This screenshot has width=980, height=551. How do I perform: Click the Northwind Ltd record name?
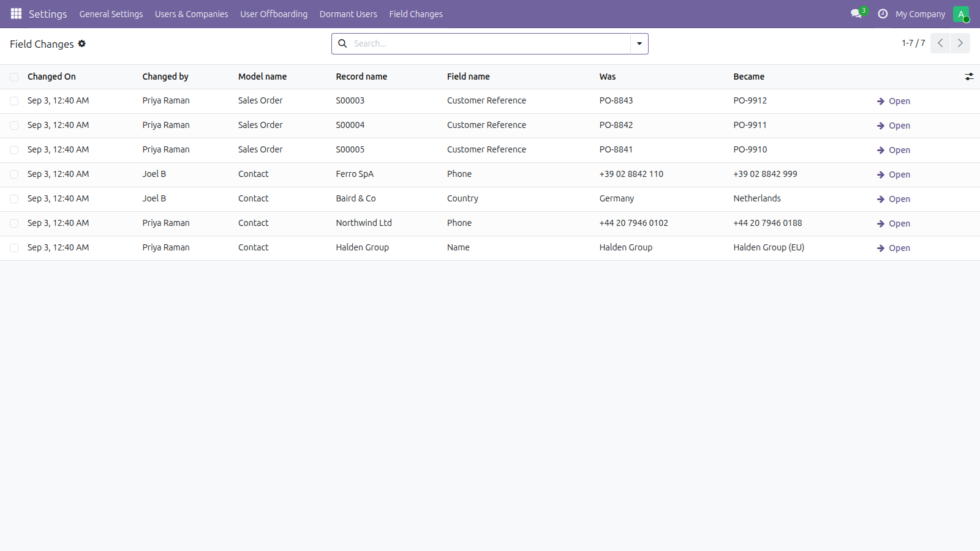(x=364, y=223)
